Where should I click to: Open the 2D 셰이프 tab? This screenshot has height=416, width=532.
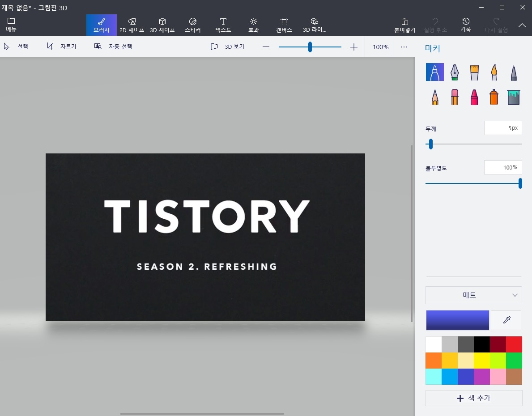[132, 25]
